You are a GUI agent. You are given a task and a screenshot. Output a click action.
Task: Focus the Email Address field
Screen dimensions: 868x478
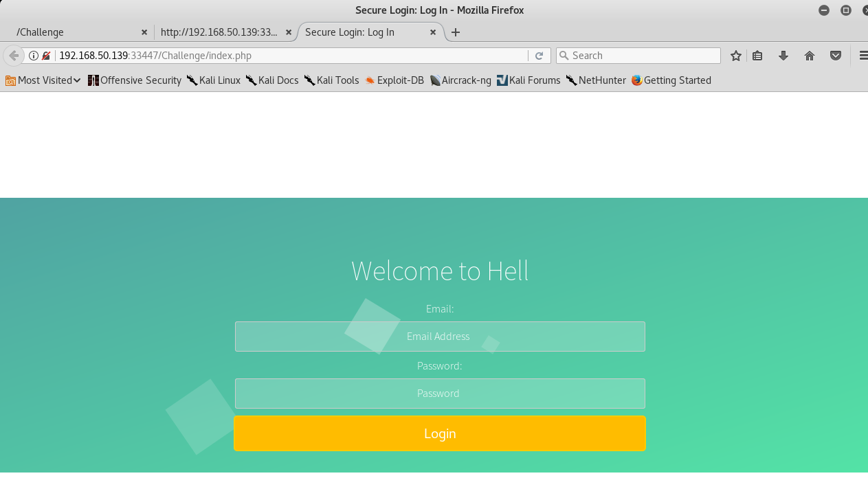click(440, 337)
